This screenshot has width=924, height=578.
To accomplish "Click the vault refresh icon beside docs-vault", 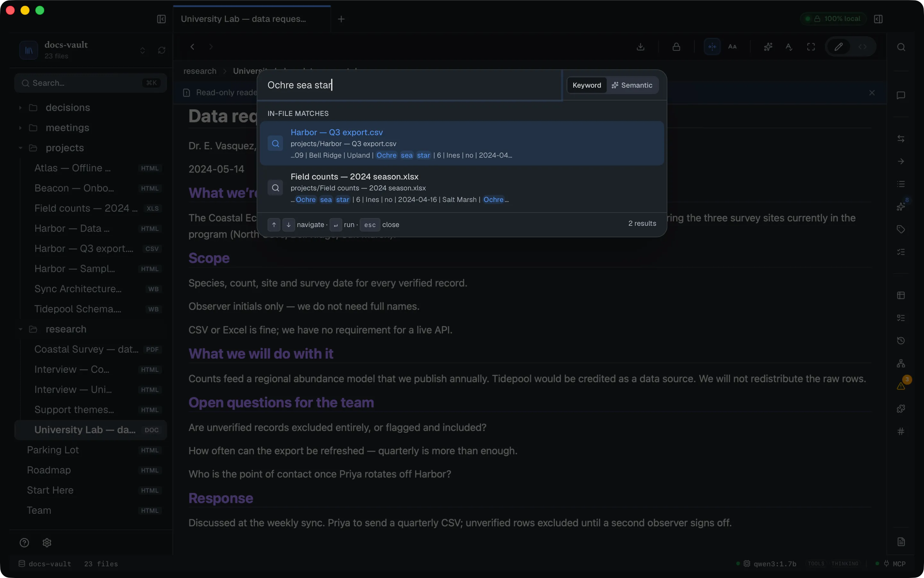I will pyautogui.click(x=161, y=50).
